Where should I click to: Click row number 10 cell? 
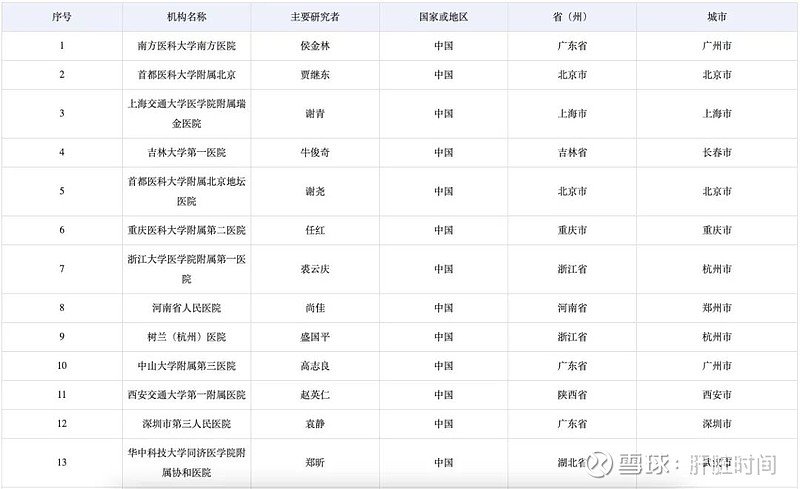tap(62, 366)
